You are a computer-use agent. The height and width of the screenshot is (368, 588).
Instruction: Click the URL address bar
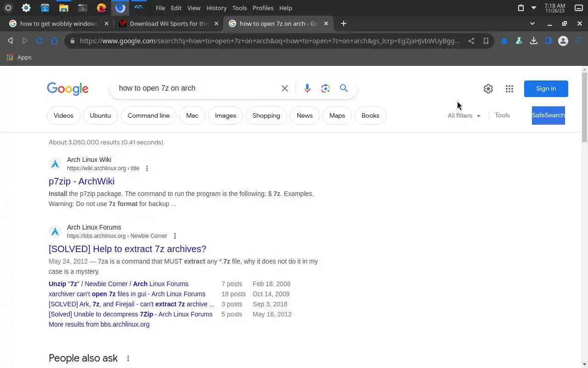pyautogui.click(x=270, y=41)
